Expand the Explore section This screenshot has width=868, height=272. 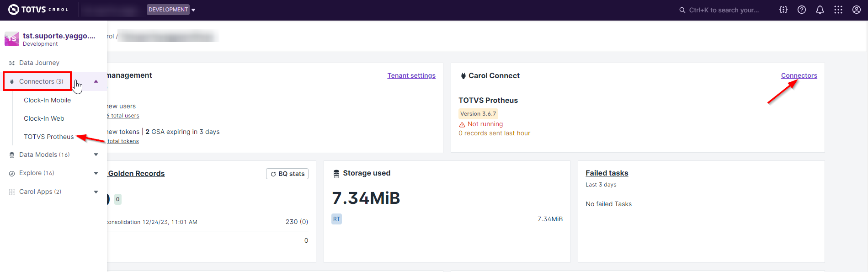click(96, 173)
